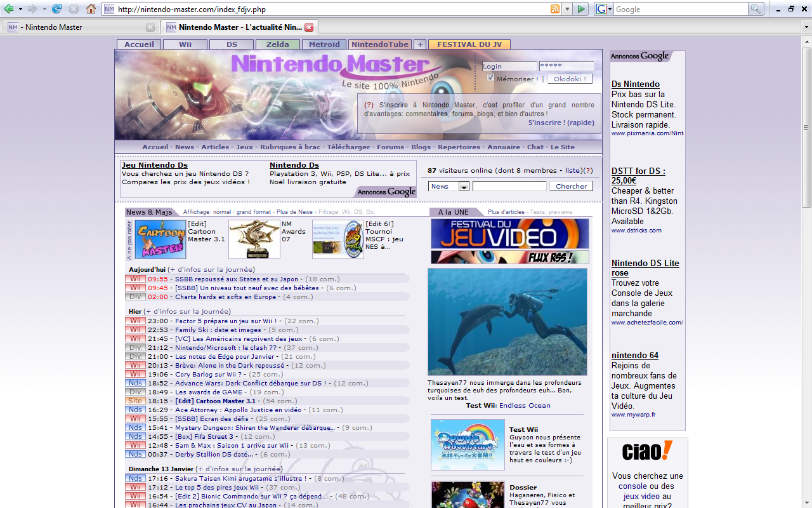Click the 'grand format' display link
Viewport: 812px width, 508px height.
[x=254, y=212]
